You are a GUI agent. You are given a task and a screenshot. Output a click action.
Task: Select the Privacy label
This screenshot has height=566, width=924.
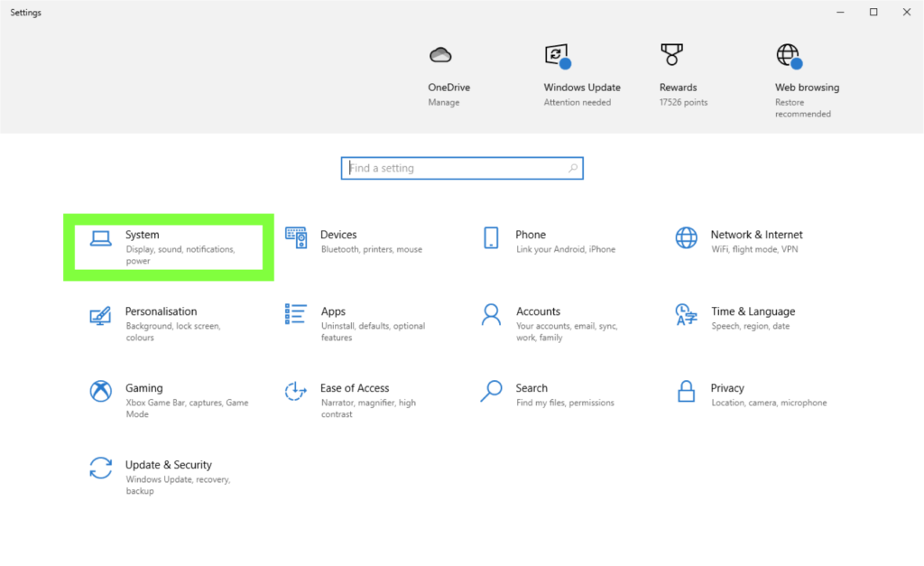click(727, 388)
